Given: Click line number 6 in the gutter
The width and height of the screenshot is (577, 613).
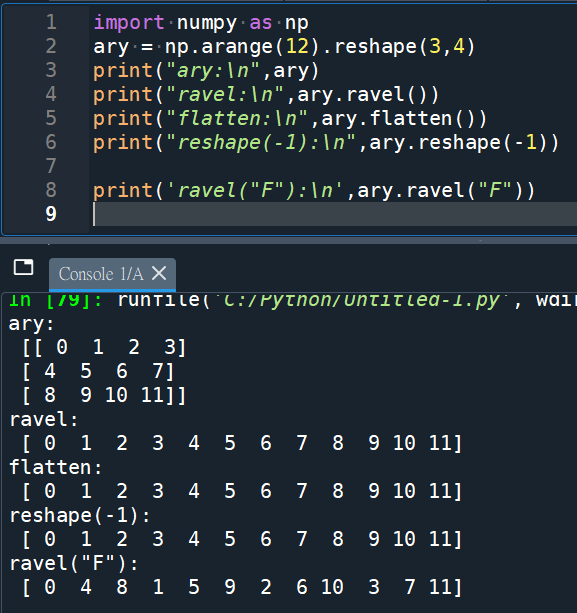Looking at the screenshot, I should (51, 142).
